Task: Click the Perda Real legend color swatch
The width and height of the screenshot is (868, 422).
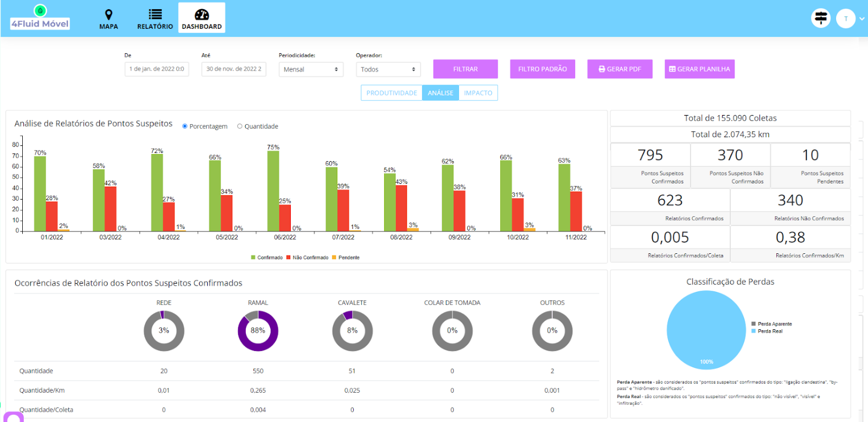Action: pyautogui.click(x=754, y=331)
